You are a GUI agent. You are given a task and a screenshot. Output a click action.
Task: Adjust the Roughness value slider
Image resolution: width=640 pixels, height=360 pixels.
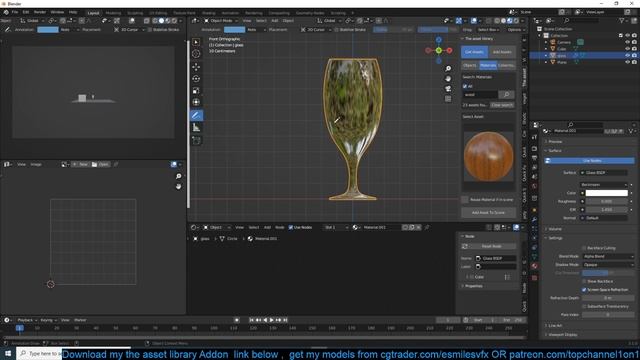point(607,201)
